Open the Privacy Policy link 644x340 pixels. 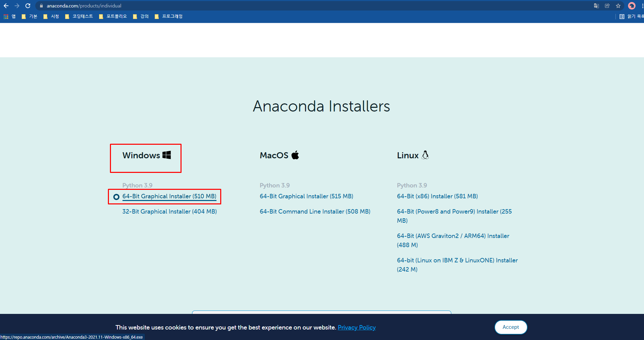pyautogui.click(x=357, y=327)
